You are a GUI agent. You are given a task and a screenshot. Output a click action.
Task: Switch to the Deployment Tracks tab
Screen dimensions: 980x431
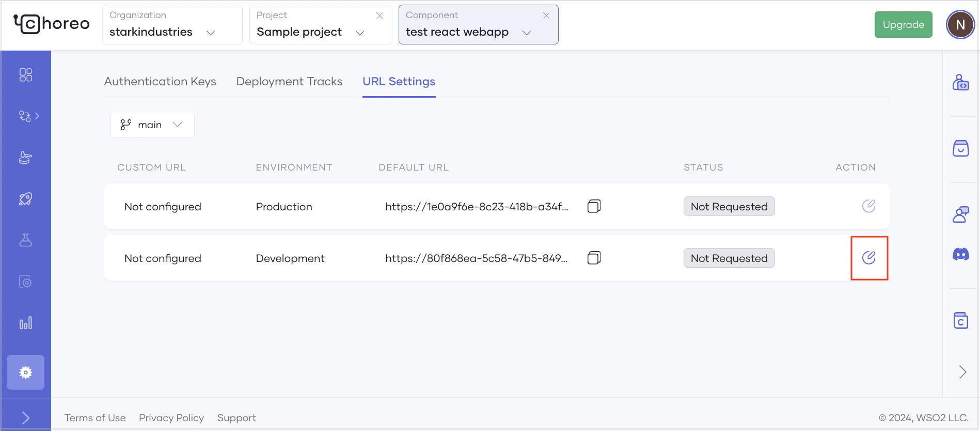[x=289, y=82]
